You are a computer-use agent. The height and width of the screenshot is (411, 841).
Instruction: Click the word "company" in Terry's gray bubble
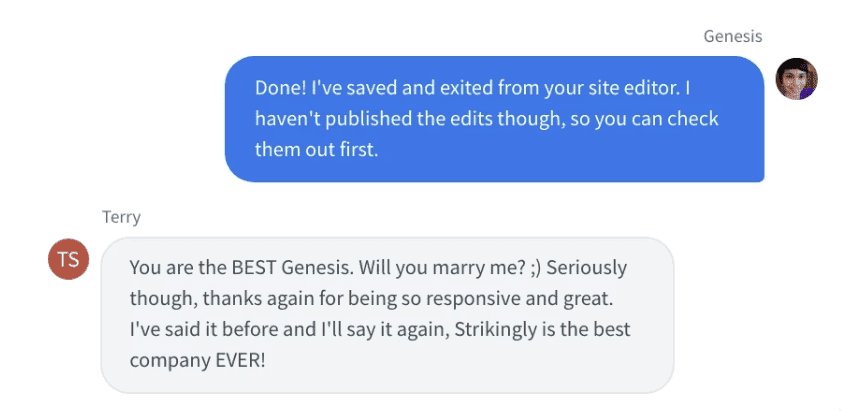pos(165,360)
